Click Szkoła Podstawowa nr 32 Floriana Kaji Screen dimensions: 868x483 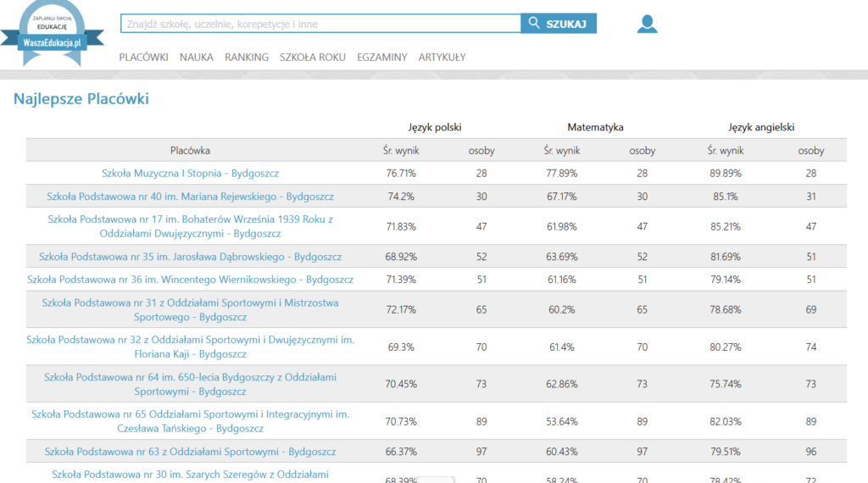click(x=190, y=347)
